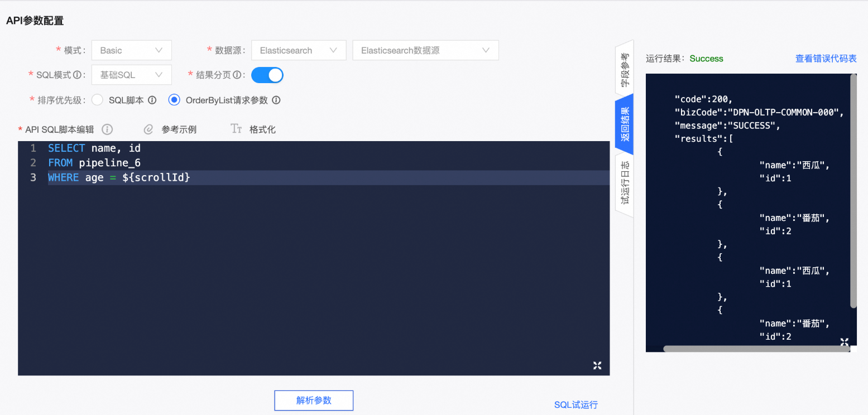Click the info icon next to OrderByList请求参数
The width and height of the screenshot is (868, 415).
276,100
